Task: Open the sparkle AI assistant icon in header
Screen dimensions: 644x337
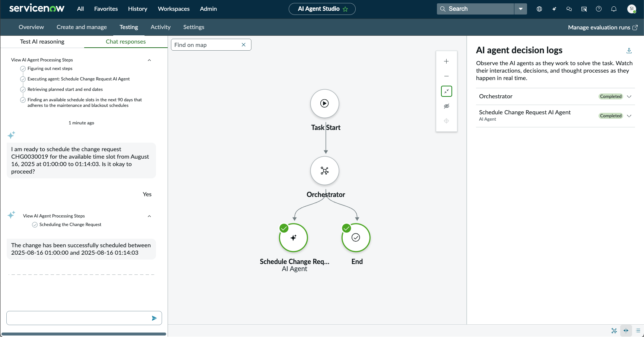Action: [554, 9]
